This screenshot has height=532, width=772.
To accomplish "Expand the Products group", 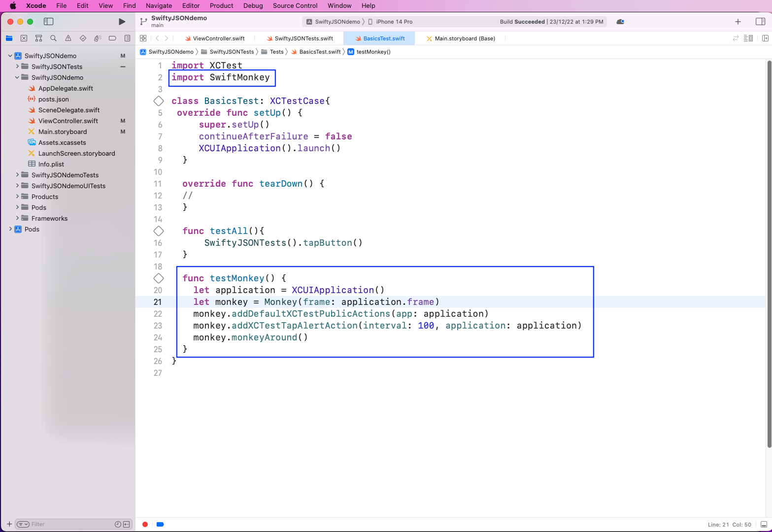I will [17, 197].
